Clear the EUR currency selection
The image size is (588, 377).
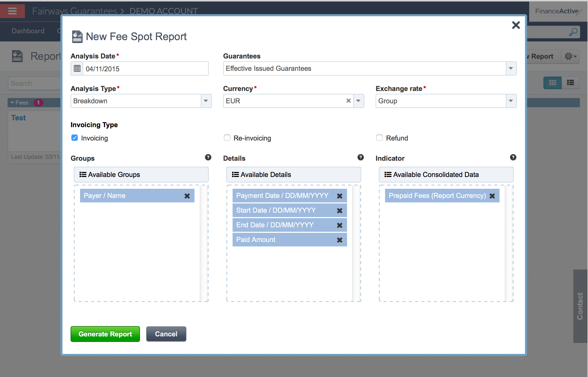click(348, 101)
